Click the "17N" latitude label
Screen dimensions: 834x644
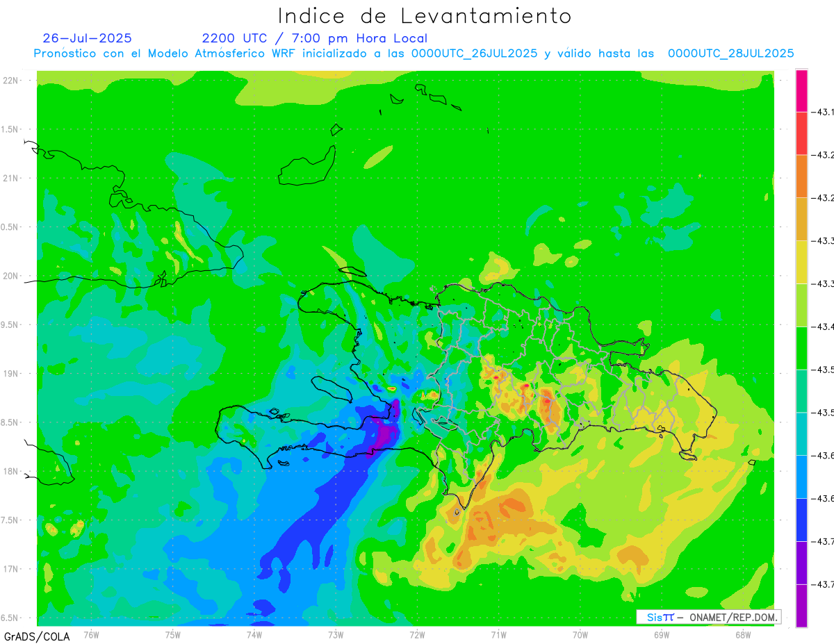pyautogui.click(x=12, y=569)
